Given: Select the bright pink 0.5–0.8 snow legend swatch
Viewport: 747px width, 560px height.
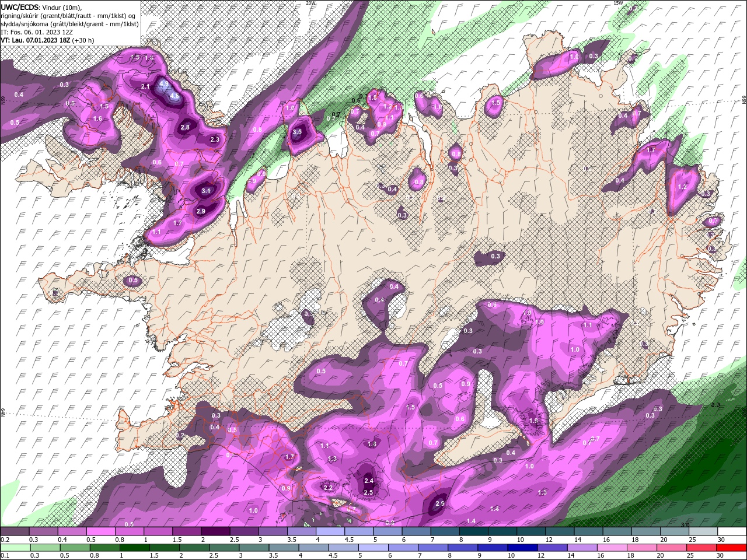Looking at the screenshot, I should [x=100, y=531].
